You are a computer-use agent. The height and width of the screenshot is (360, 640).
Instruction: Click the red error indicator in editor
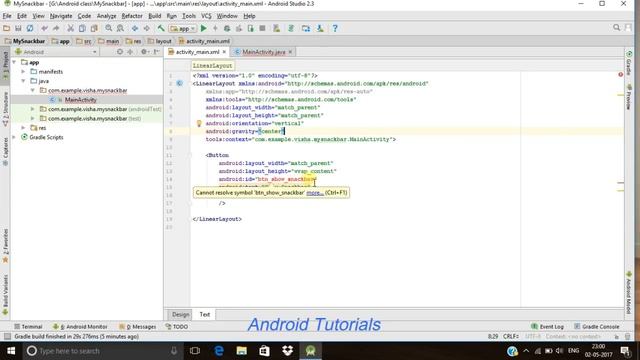[x=620, y=75]
